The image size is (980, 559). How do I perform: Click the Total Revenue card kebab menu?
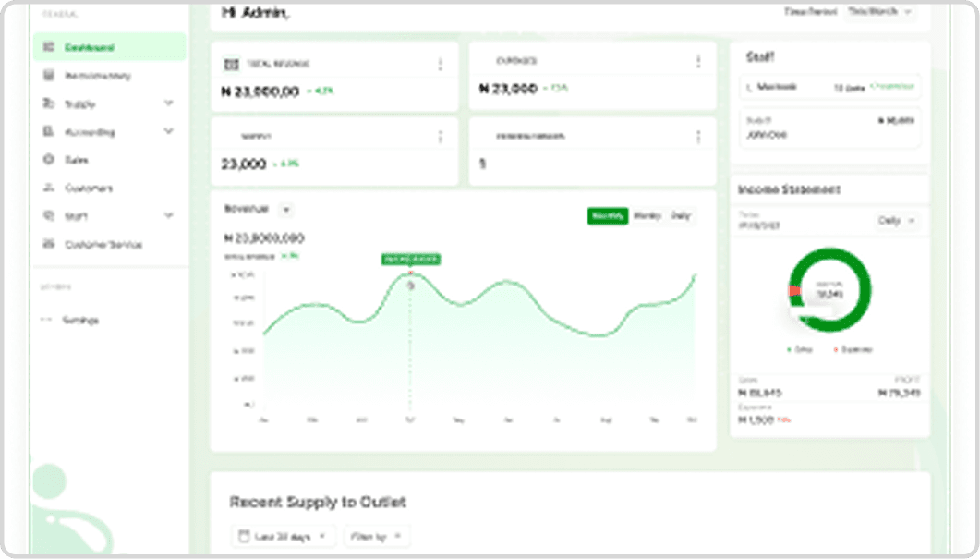pyautogui.click(x=441, y=62)
